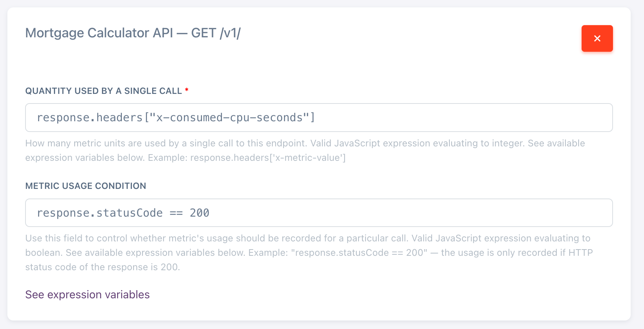Click the help text starting 'Use this field to control'
The height and width of the screenshot is (329, 644).
[185, 238]
